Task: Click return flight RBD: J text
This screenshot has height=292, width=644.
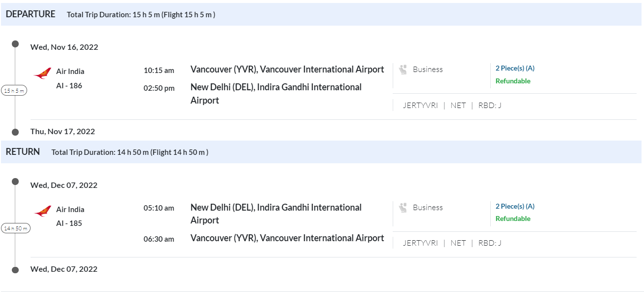Action: (489, 243)
